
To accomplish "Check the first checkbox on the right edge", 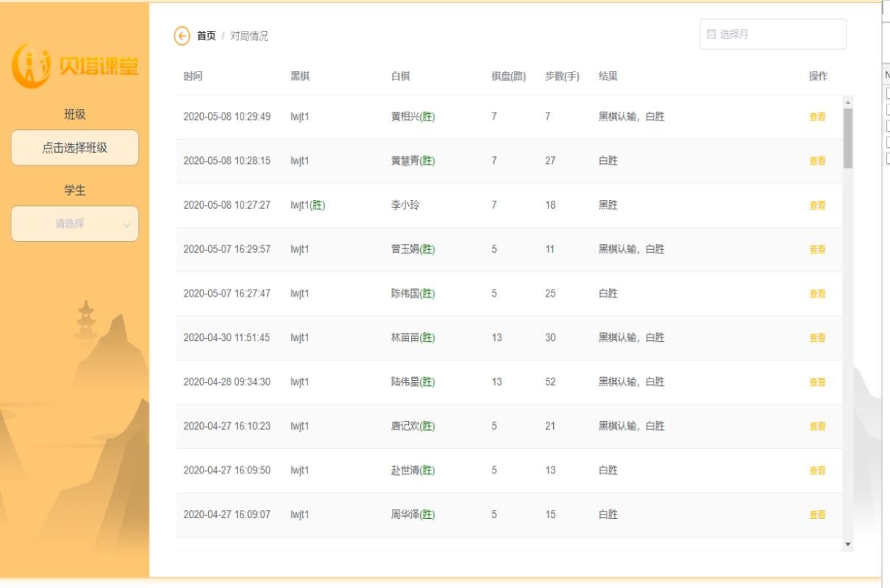I will click(x=887, y=93).
